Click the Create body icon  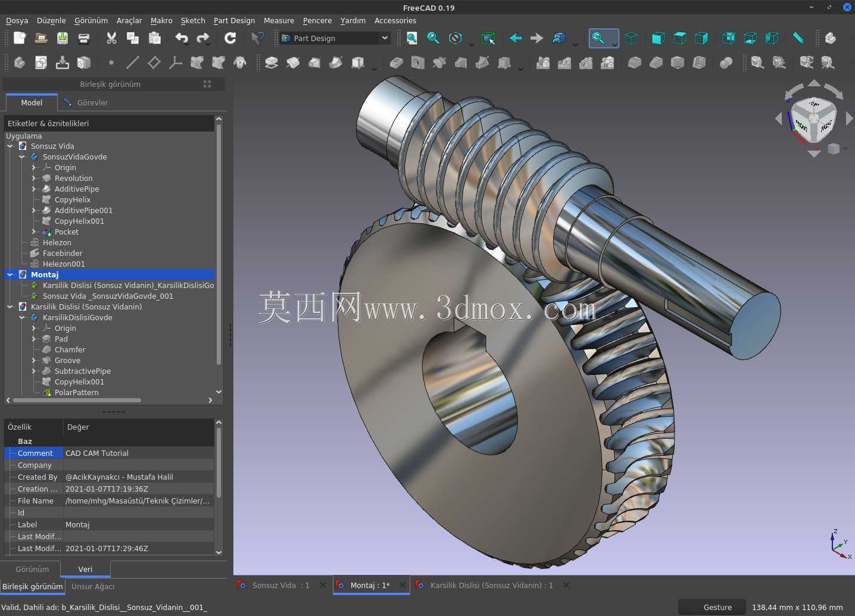coord(20,62)
